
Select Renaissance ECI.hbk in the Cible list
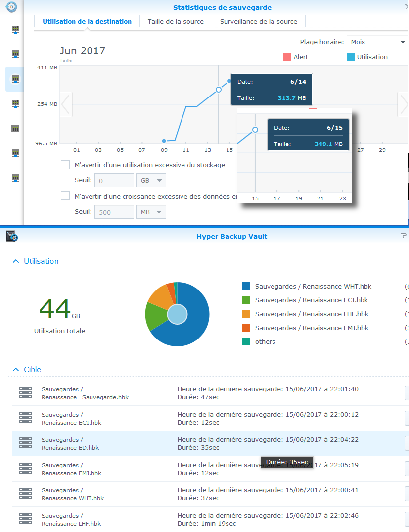click(72, 418)
